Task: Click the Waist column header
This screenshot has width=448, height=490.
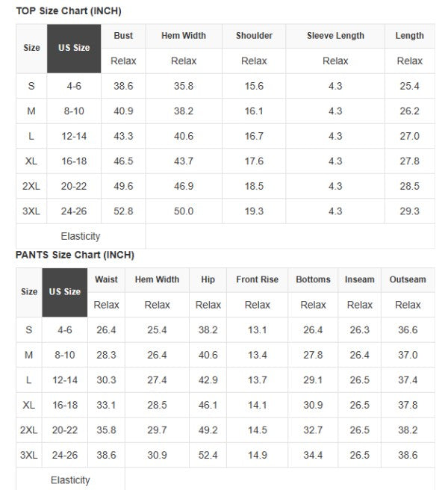Action: pos(106,279)
